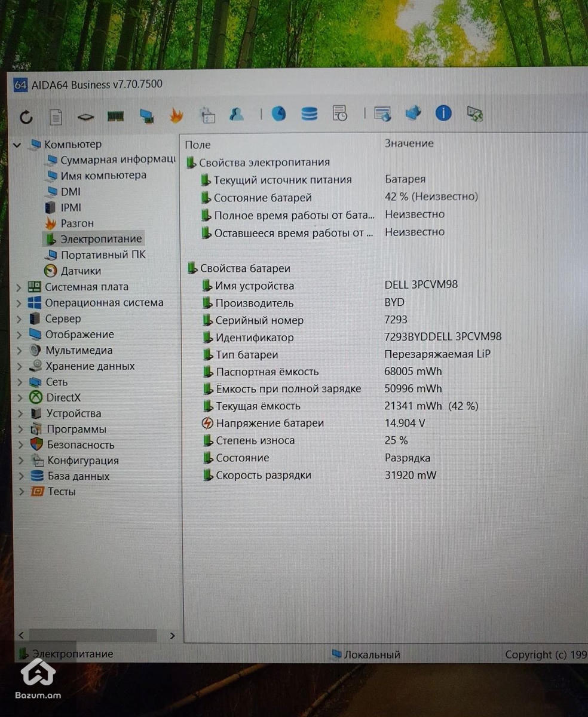Click Локальный in the status bar
The width and height of the screenshot is (588, 717).
(x=366, y=655)
